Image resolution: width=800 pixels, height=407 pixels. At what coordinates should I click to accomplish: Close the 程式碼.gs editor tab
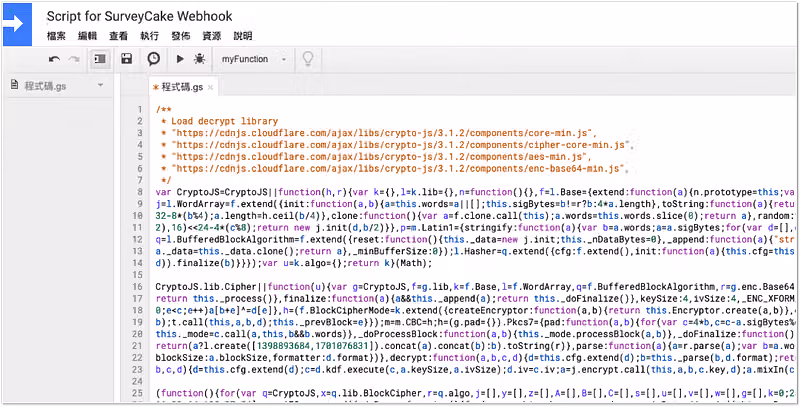point(210,88)
